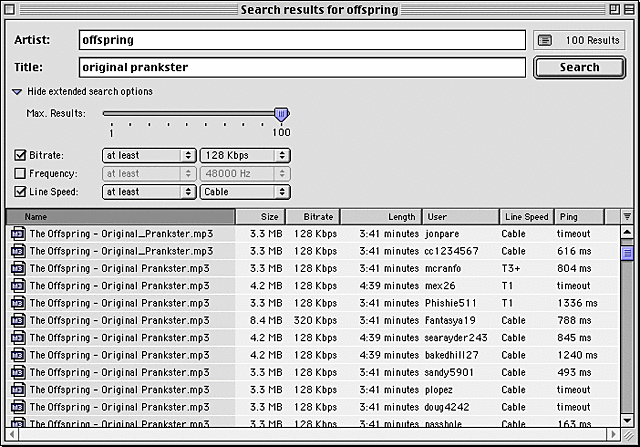The width and height of the screenshot is (640, 447).
Task: Click the vertical scrollbar thumb
Action: 627,253
